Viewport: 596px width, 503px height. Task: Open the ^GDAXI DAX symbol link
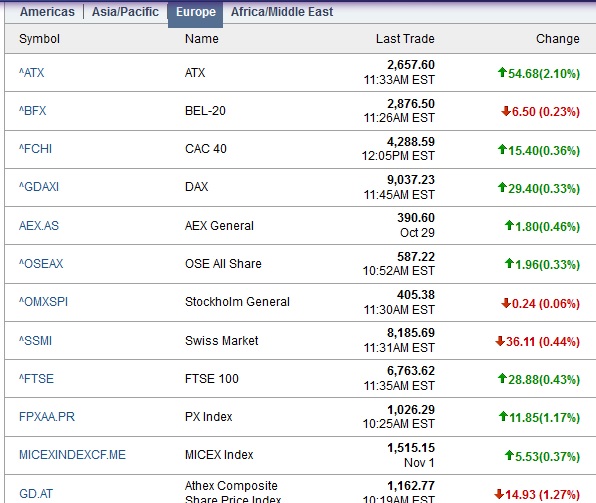coord(39,187)
